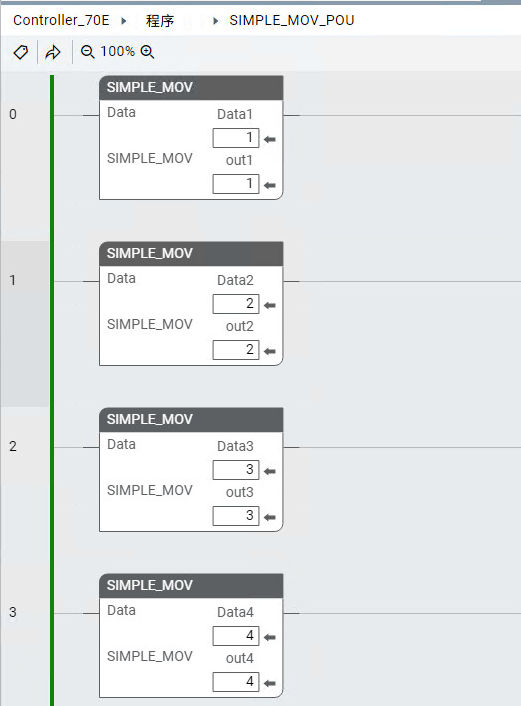Click the arrow beside out4 value

click(270, 683)
